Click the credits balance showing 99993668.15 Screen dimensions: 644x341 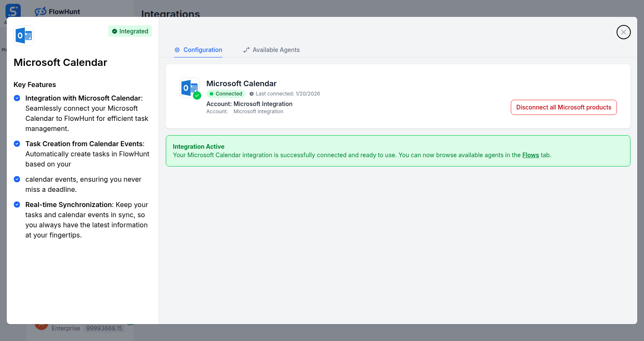(x=104, y=328)
